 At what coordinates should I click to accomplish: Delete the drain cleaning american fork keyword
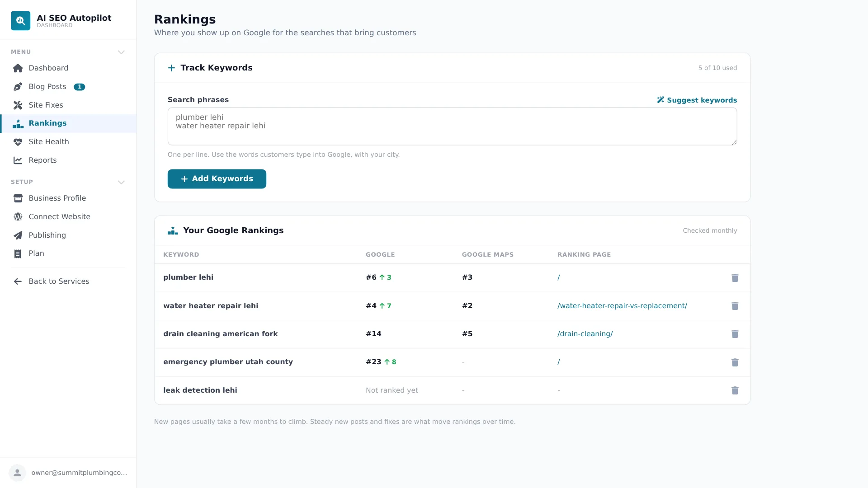coord(735,334)
